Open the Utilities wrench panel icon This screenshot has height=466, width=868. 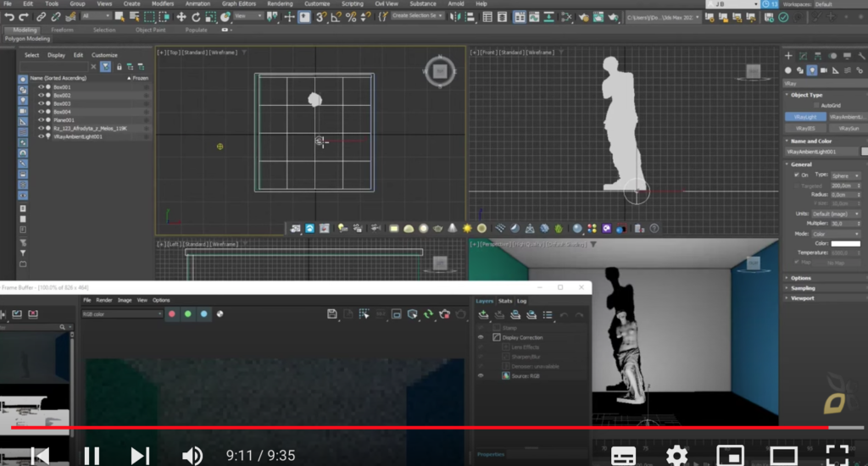(x=861, y=56)
